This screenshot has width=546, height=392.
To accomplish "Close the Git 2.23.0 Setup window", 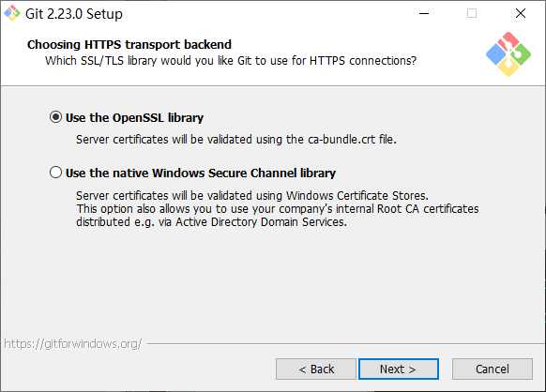I will 521,13.
